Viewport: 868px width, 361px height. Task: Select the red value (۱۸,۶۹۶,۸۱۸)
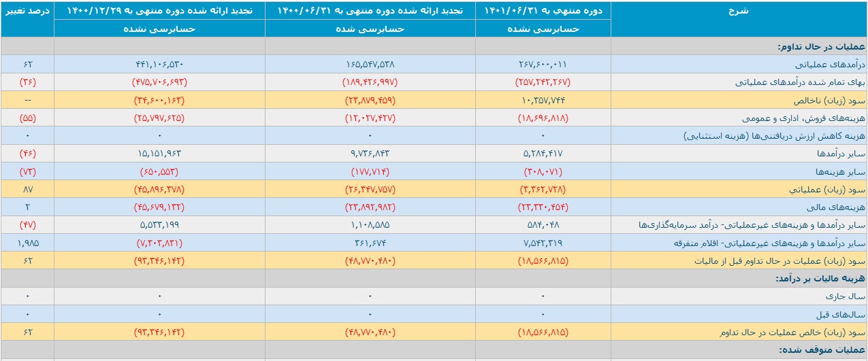click(543, 118)
